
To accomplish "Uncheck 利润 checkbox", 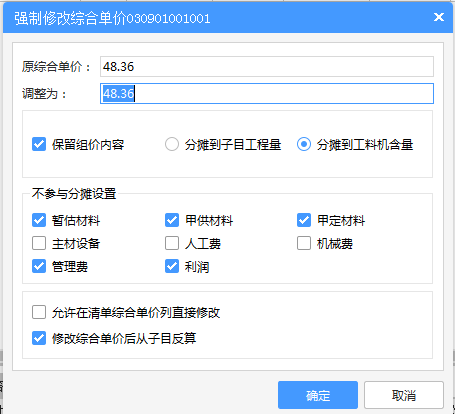I will tap(172, 266).
